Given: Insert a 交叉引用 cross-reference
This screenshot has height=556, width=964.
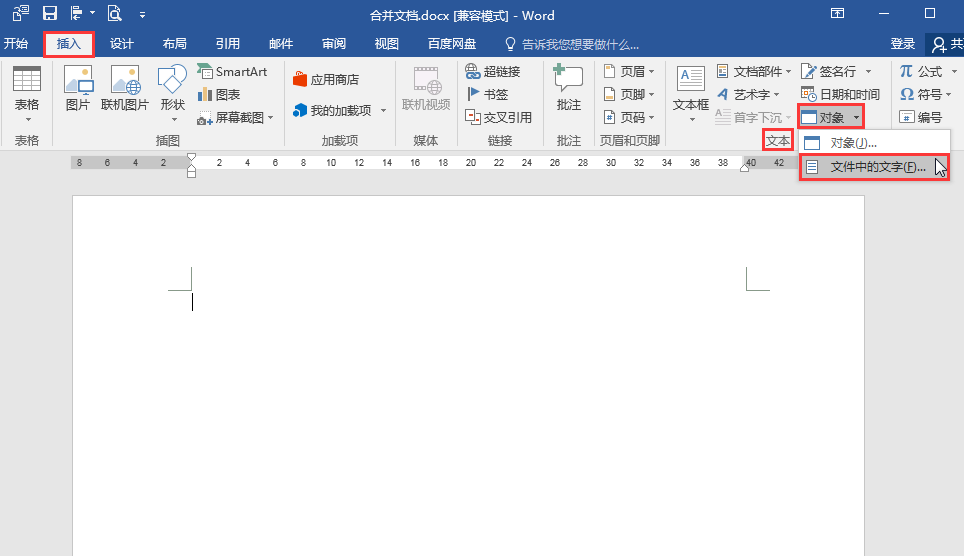Looking at the screenshot, I should tap(499, 117).
